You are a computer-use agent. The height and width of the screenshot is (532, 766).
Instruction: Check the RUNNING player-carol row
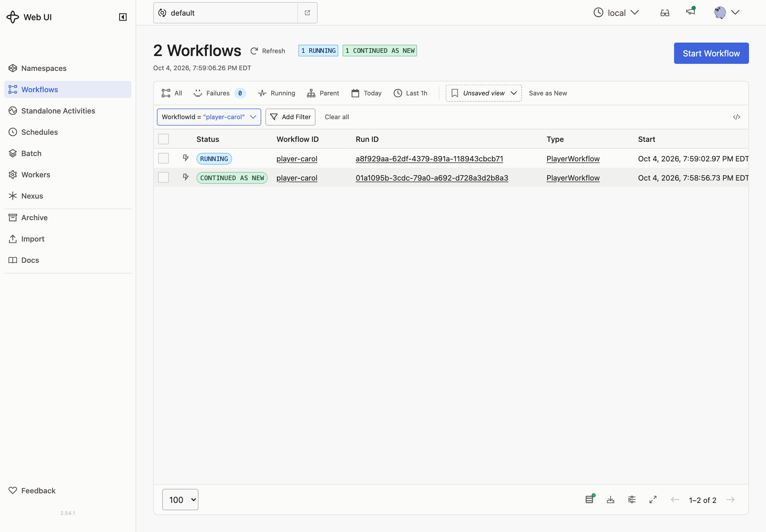163,158
